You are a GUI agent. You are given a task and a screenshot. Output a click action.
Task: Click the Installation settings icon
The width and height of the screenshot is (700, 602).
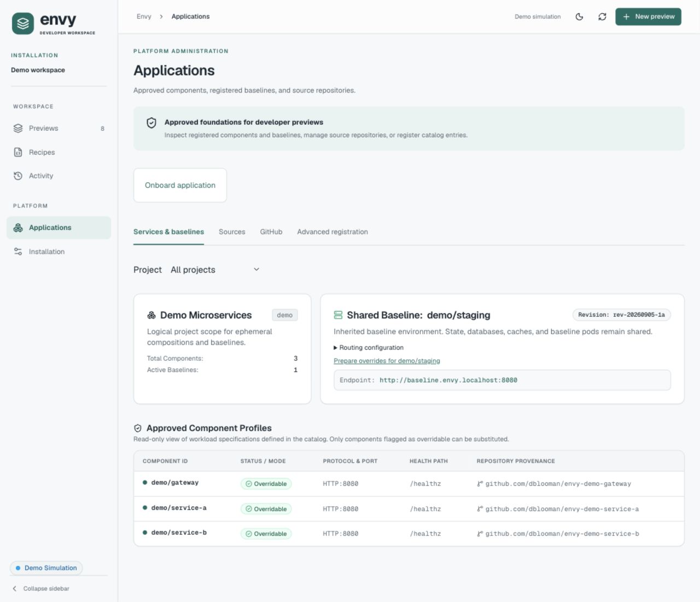pyautogui.click(x=18, y=252)
